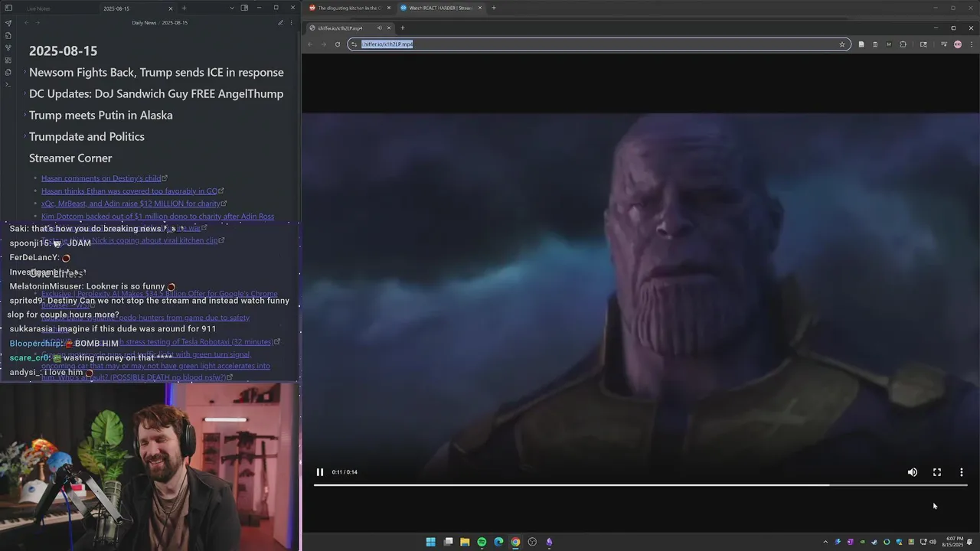980x551 pixels.
Task: Open the file ribbon icon in Obsidian
Action: click(8, 35)
